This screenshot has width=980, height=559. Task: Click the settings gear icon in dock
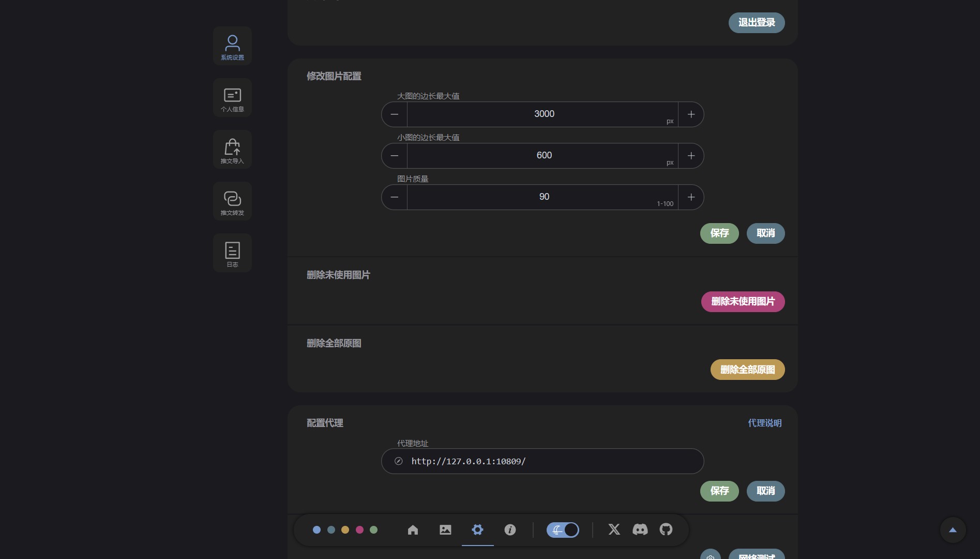point(477,529)
